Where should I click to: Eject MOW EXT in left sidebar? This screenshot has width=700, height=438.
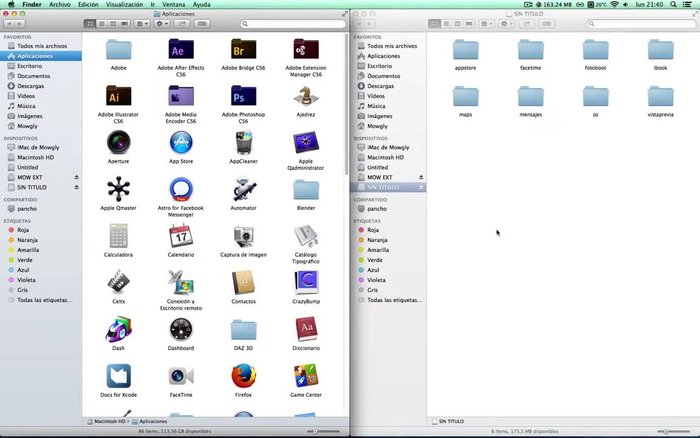[x=76, y=177]
